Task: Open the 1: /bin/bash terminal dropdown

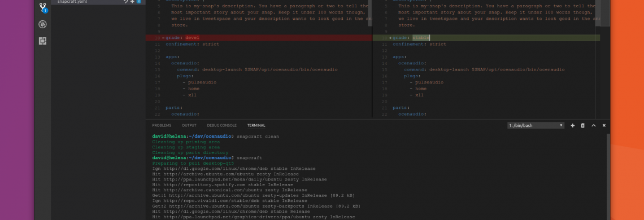Action: [536, 126]
